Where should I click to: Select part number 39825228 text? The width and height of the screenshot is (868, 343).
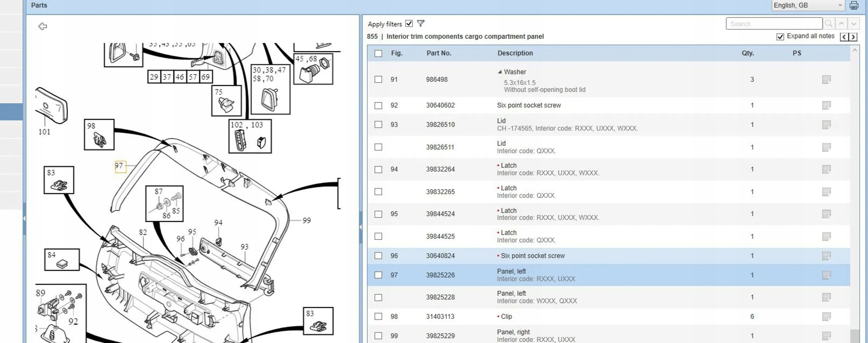(440, 297)
